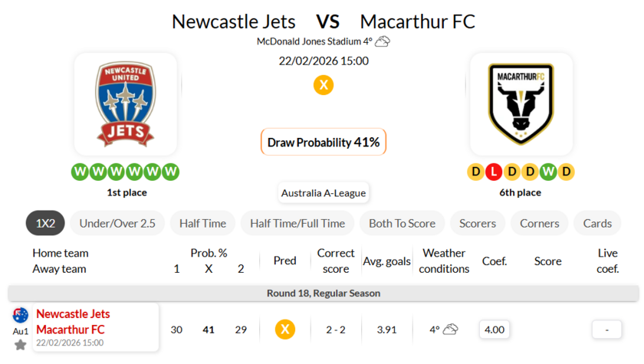The width and height of the screenshot is (644, 364).
Task: Open the Half Time/Full Time tab
Action: click(x=297, y=223)
